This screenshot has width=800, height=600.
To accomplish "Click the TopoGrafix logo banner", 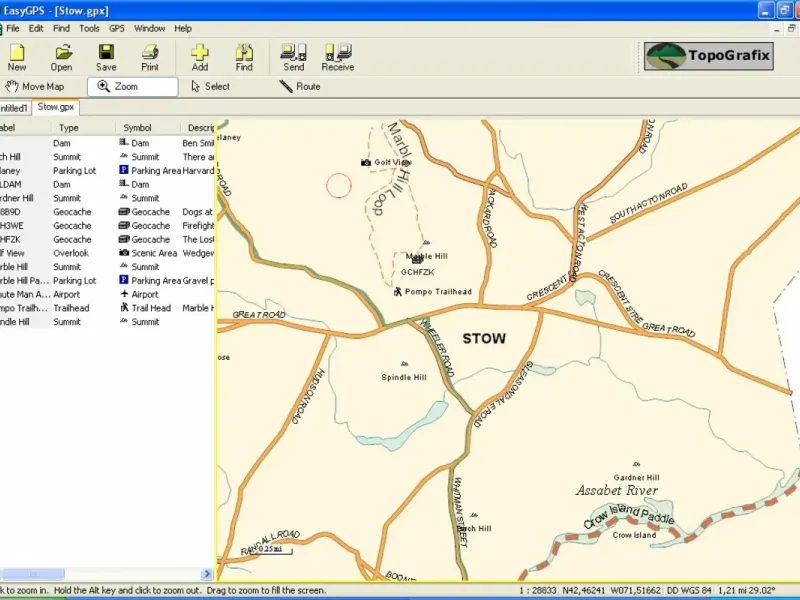I will (x=709, y=56).
